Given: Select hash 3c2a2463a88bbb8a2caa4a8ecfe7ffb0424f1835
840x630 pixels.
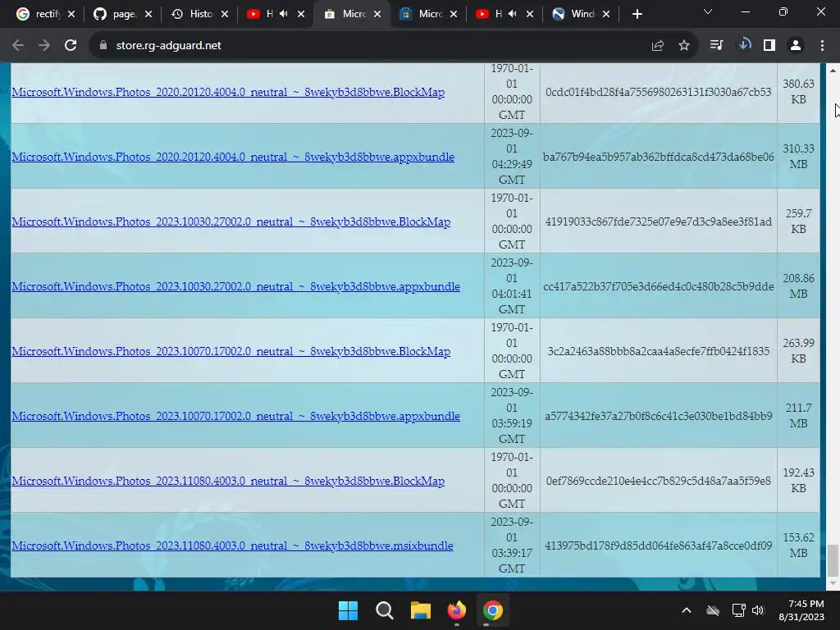Looking at the screenshot, I should click(x=659, y=351).
